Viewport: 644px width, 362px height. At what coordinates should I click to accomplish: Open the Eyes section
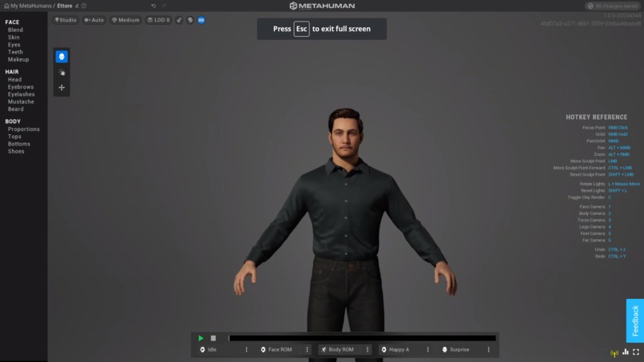pyautogui.click(x=14, y=45)
